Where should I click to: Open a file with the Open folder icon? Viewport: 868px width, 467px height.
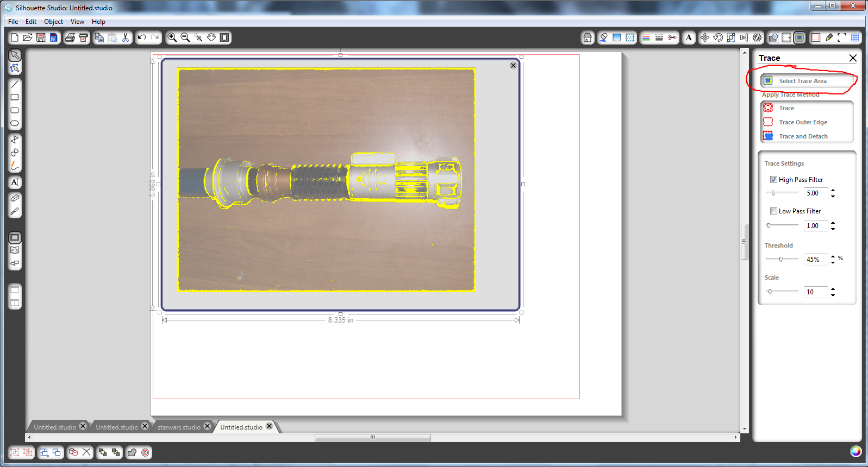(x=28, y=37)
